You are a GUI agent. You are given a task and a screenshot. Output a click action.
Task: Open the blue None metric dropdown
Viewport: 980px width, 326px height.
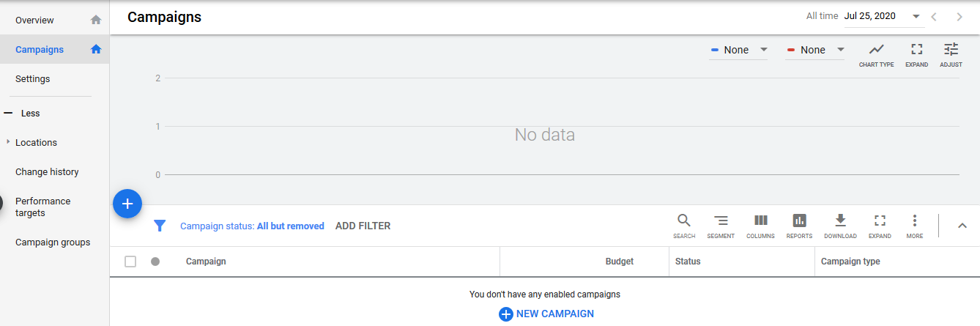click(x=739, y=50)
